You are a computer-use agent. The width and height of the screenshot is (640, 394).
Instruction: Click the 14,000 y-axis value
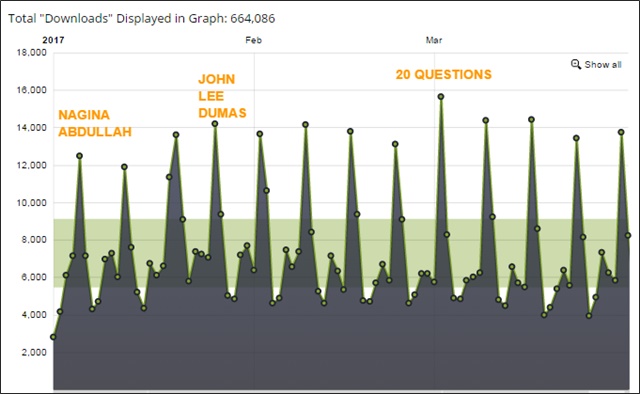coord(31,128)
